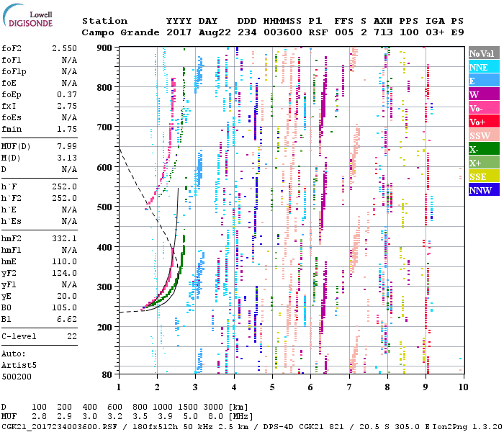
Task: Click the 10 MHz x-axis tick label
Action: tap(462, 387)
